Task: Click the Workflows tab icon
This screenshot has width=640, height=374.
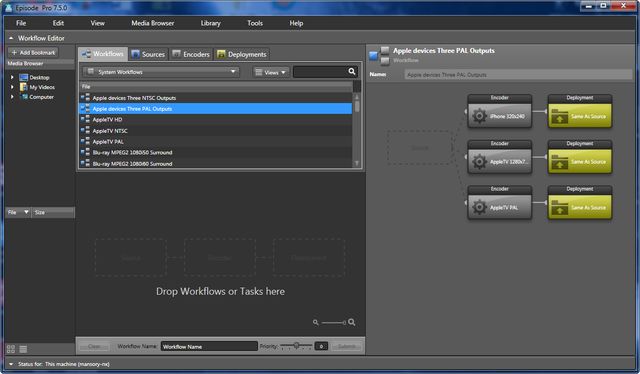Action: coord(86,54)
